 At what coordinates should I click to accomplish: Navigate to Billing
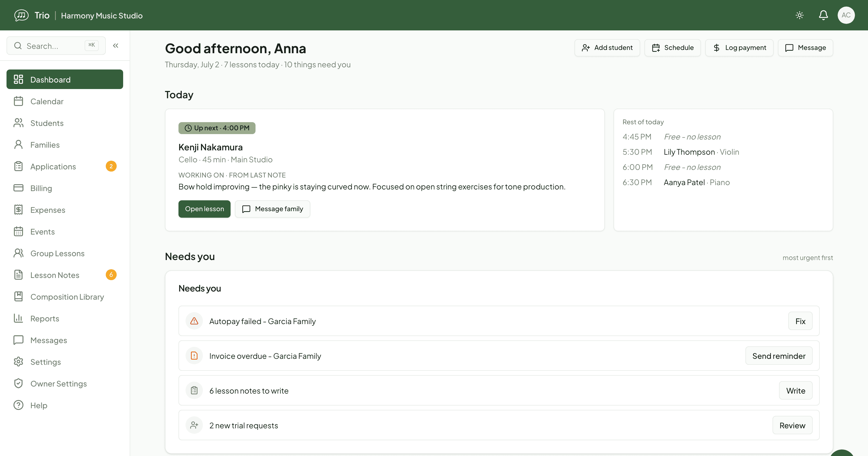[65, 188]
